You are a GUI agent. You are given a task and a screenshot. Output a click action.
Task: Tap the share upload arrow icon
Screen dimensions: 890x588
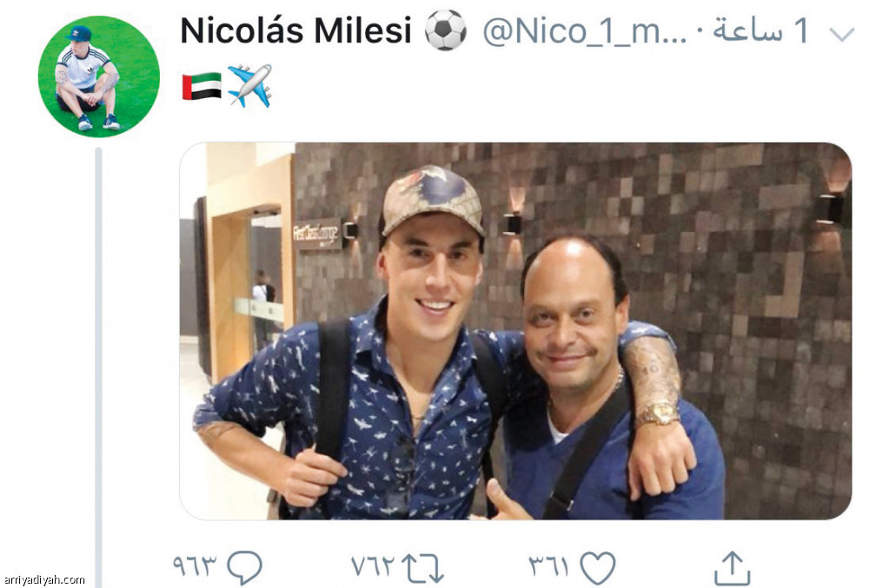pyautogui.click(x=732, y=567)
